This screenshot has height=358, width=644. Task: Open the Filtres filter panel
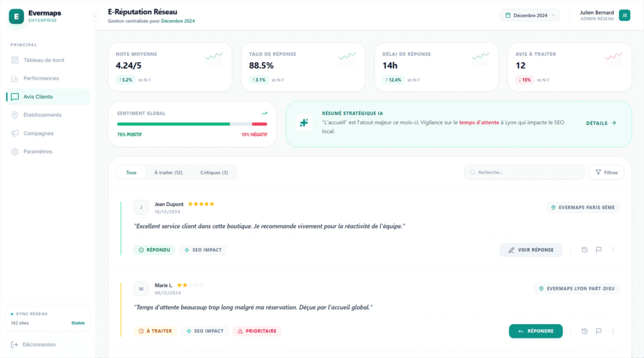[x=606, y=172]
